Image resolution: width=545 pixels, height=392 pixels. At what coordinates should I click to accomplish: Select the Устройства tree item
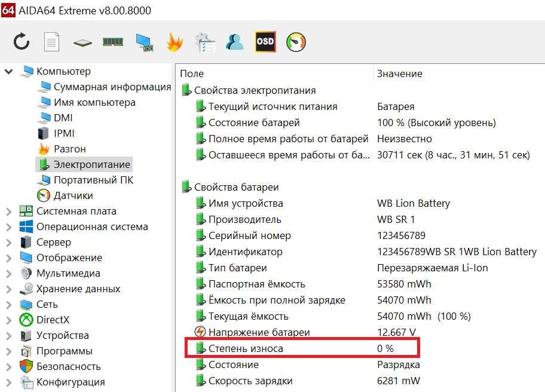point(54,335)
